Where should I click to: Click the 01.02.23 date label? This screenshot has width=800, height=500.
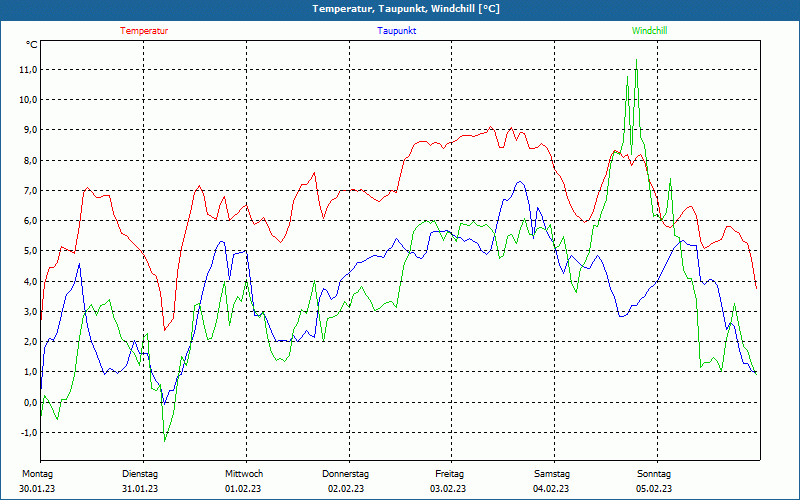(x=243, y=489)
